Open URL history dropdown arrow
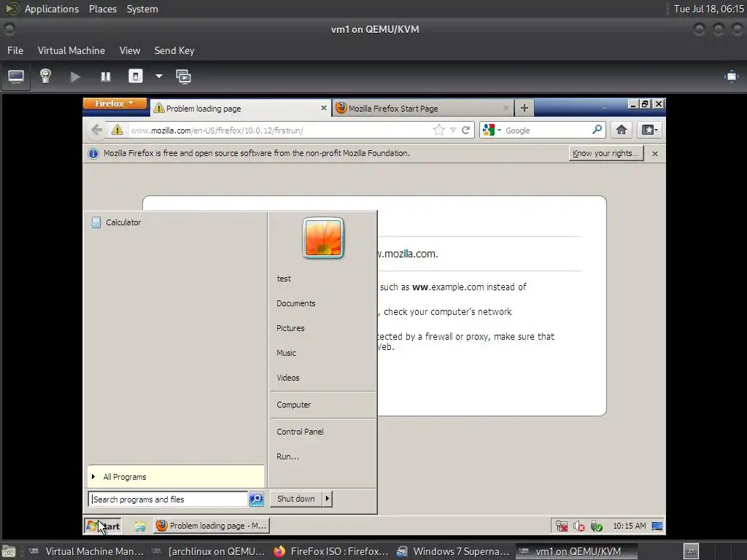 coord(453,131)
